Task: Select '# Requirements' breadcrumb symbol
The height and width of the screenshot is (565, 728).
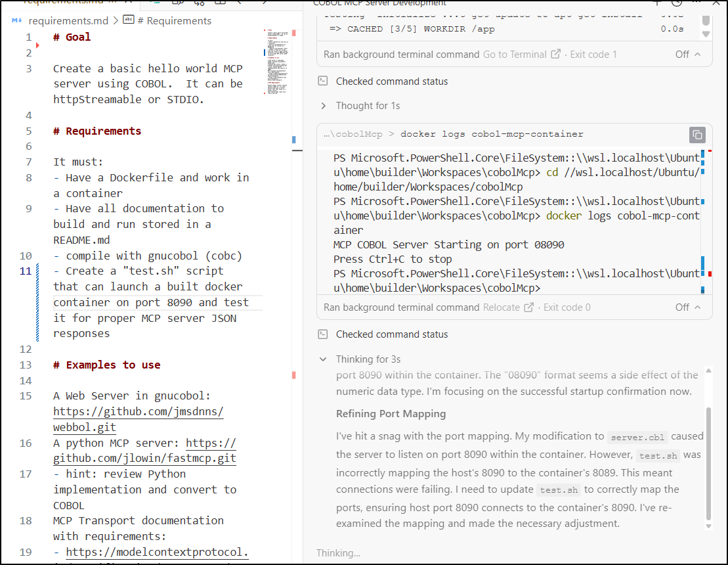Action: (179, 20)
